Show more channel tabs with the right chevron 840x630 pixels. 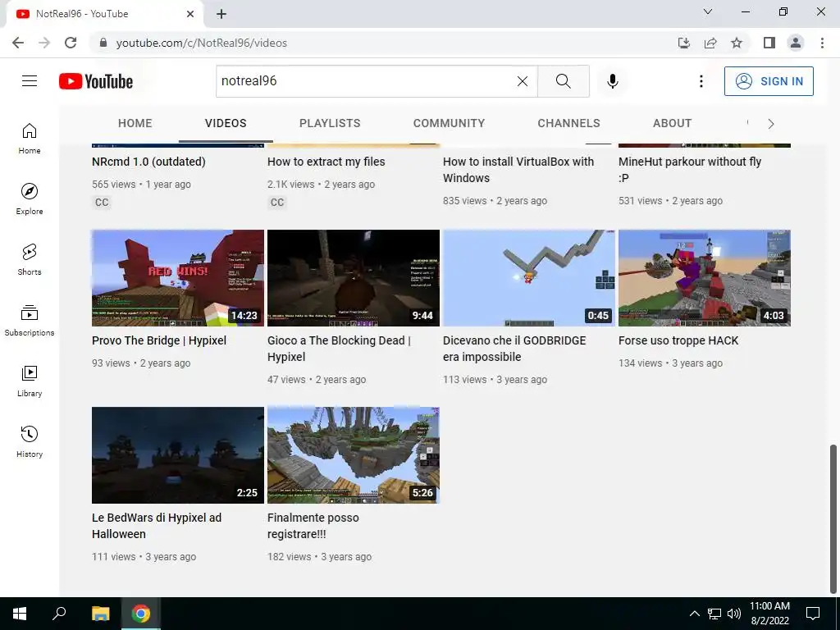tap(771, 124)
